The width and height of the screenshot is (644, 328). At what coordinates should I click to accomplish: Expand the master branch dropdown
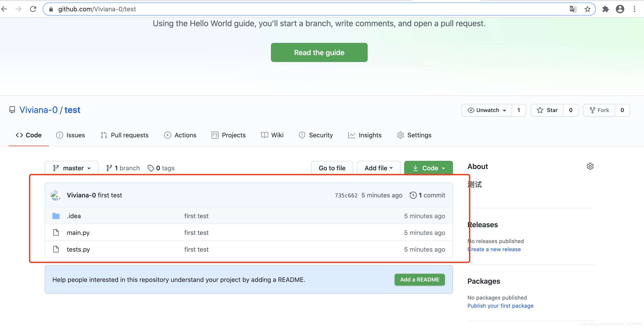72,168
